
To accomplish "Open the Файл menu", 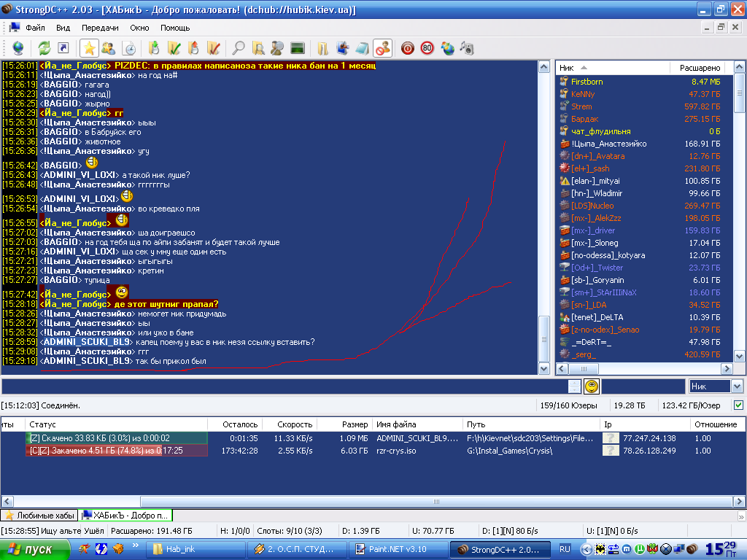I will [35, 28].
